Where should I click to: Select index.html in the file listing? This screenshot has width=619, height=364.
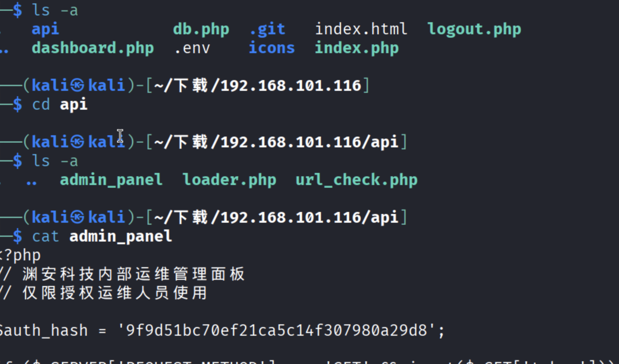pyautogui.click(x=361, y=30)
